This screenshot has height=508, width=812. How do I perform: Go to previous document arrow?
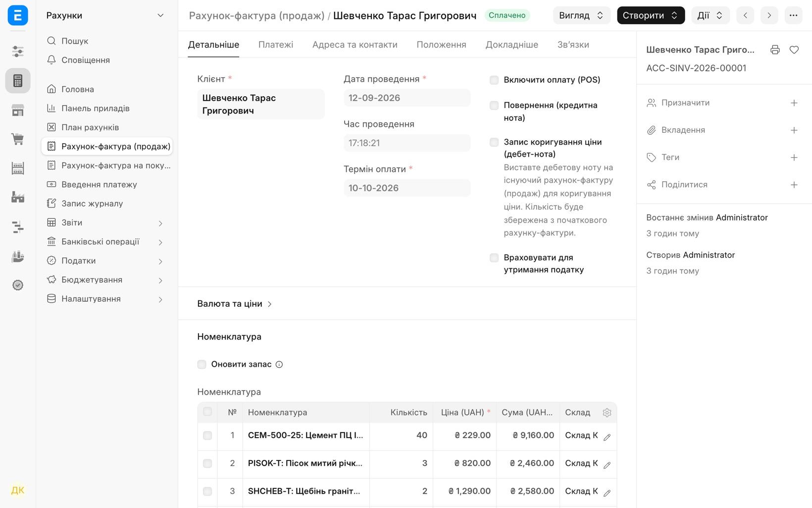[x=745, y=15]
